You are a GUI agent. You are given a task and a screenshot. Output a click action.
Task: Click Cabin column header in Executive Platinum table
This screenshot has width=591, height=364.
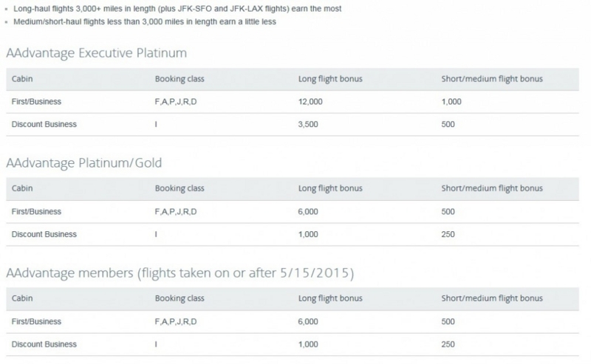coord(22,79)
